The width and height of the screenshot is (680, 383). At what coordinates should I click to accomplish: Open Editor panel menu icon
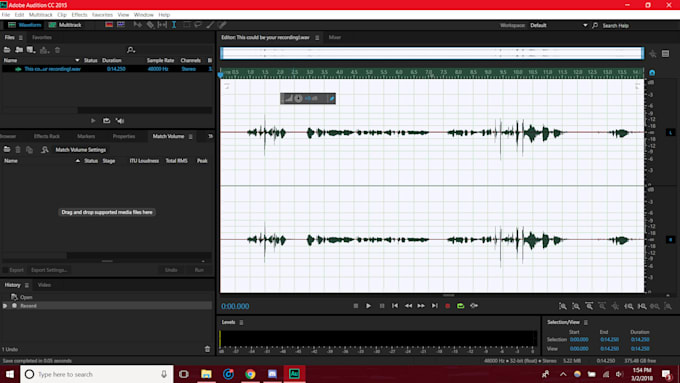317,38
